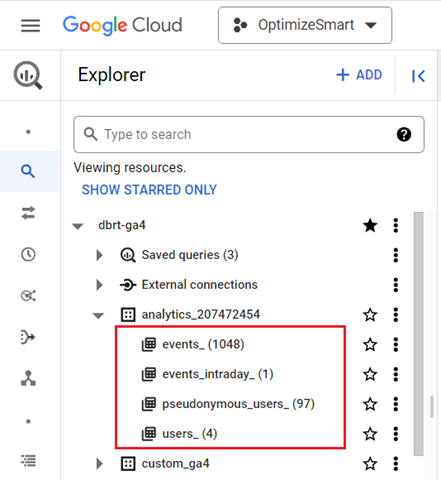
Task: Open the search help question mark icon
Action: click(404, 135)
